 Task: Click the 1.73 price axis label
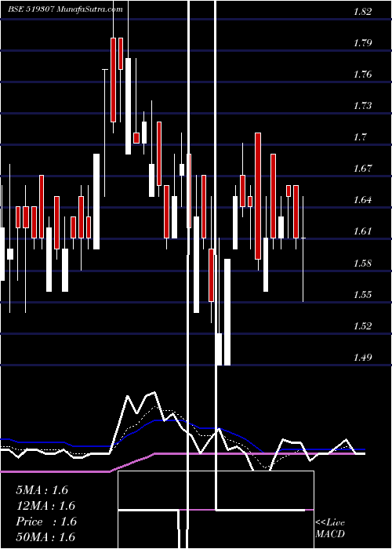click(362, 106)
